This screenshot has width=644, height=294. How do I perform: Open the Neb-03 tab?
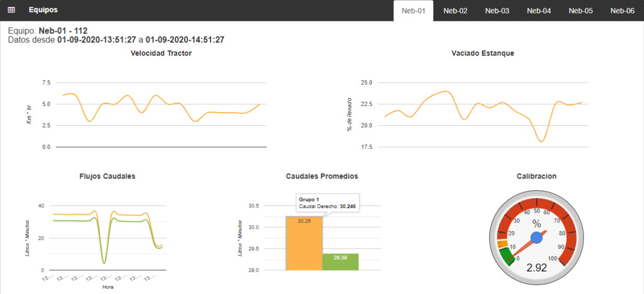(497, 10)
